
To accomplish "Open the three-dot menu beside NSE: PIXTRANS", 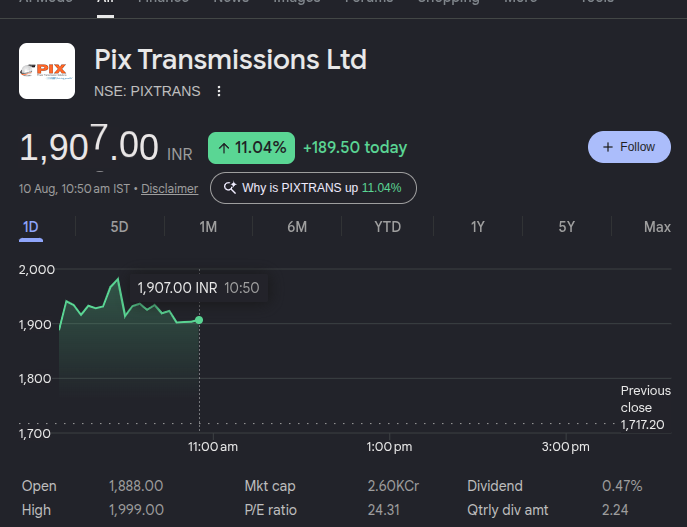I will (219, 91).
